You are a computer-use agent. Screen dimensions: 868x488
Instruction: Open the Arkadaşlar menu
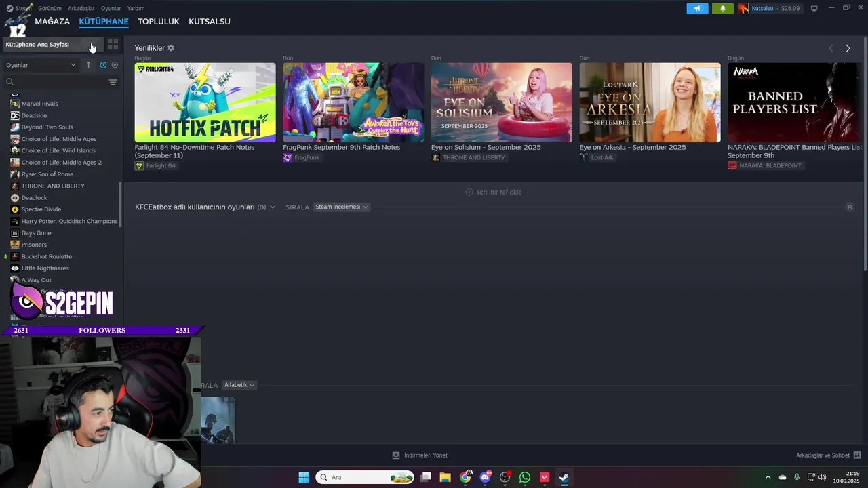coord(81,8)
